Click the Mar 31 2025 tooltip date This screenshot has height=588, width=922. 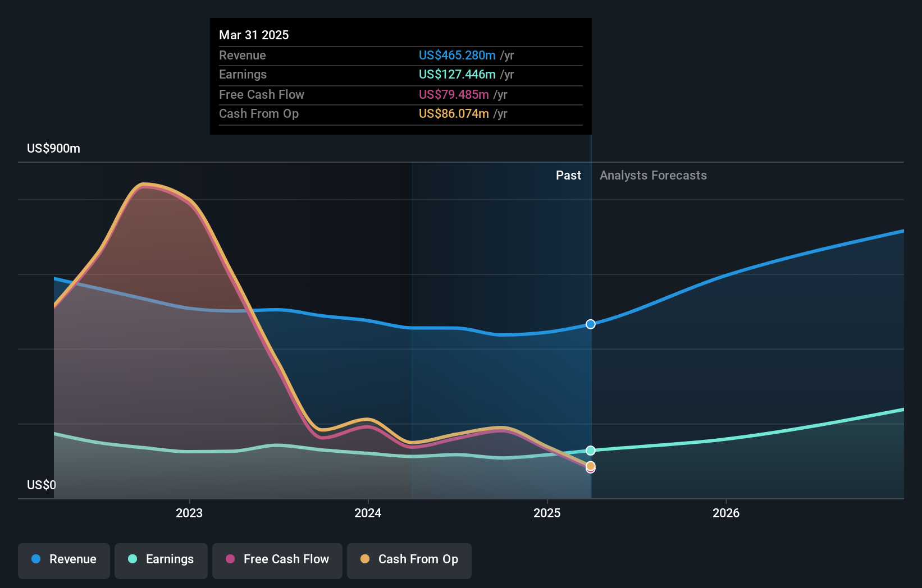(254, 35)
